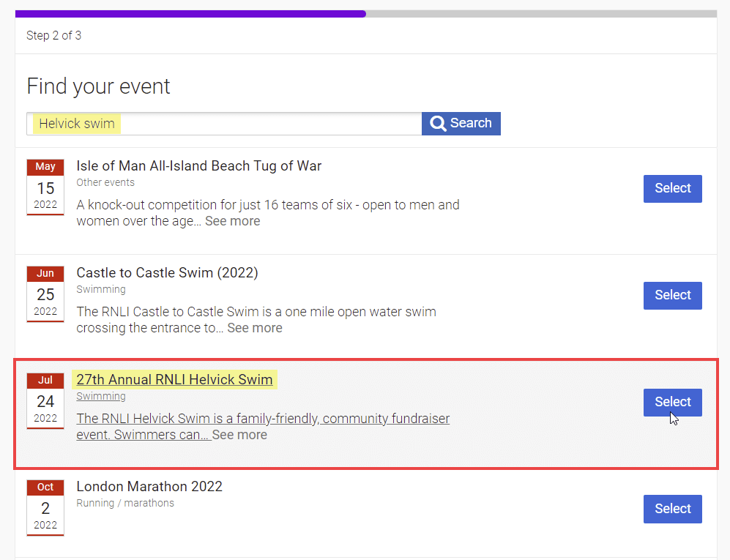Select the Isle of Man Tug of War event

coord(672,189)
